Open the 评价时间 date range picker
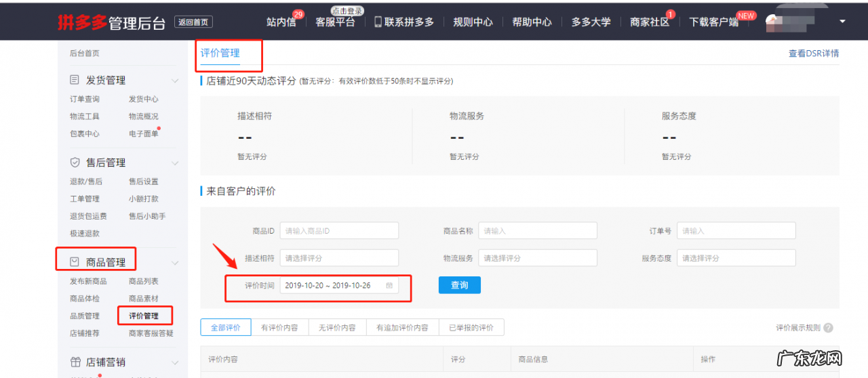 (x=339, y=285)
